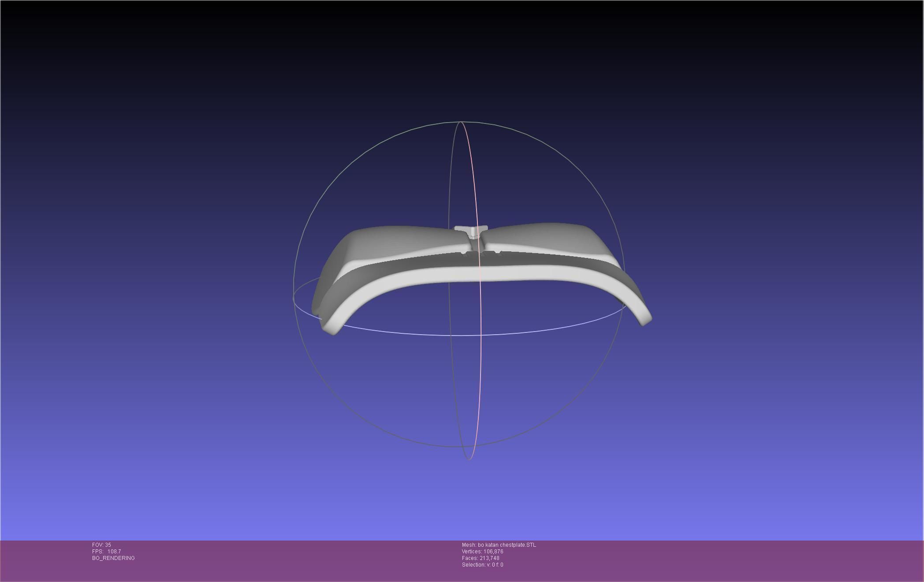Click the small clasp at chestplate top center
The image size is (924, 582).
(x=471, y=231)
